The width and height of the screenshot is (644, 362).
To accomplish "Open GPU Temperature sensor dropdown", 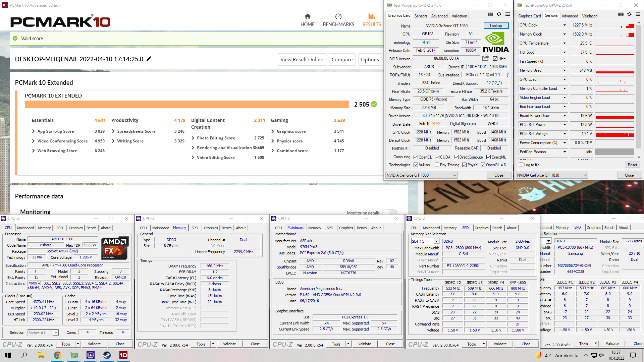I will point(565,43).
